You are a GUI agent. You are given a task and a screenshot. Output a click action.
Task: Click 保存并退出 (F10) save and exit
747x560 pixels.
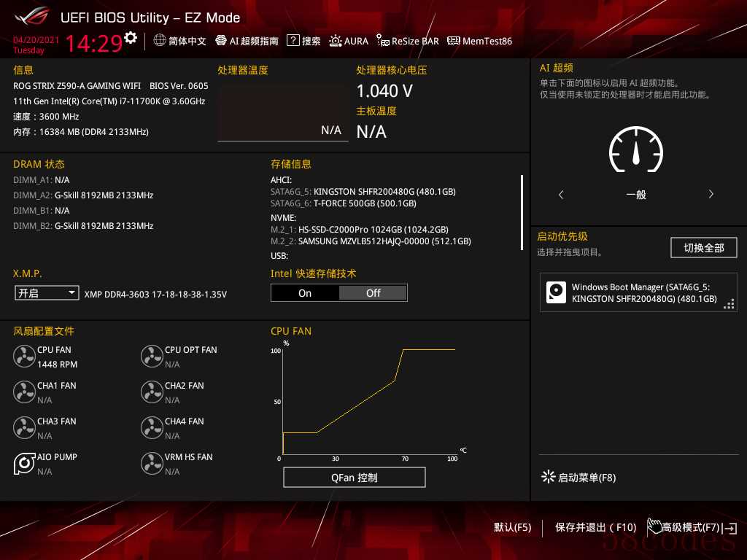tap(595, 527)
